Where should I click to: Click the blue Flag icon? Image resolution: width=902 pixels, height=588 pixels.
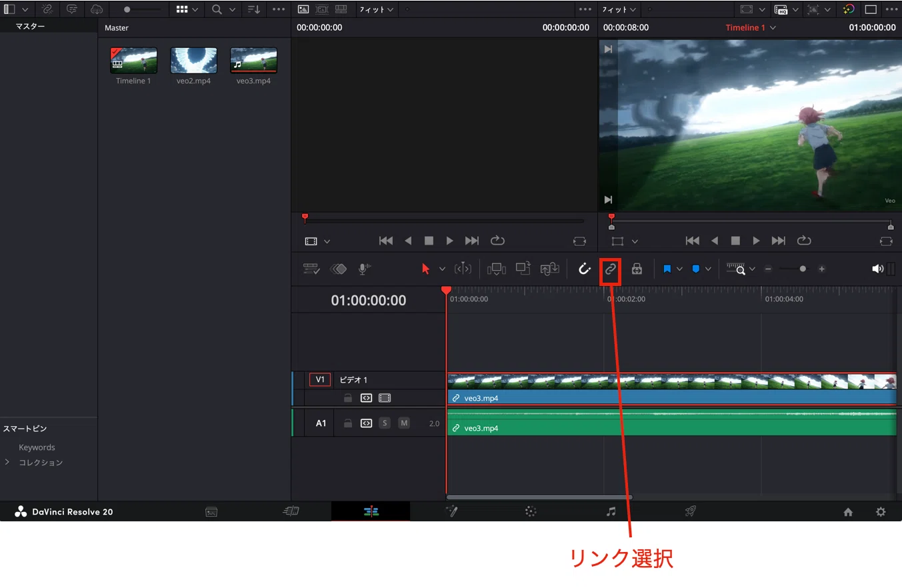pyautogui.click(x=667, y=269)
